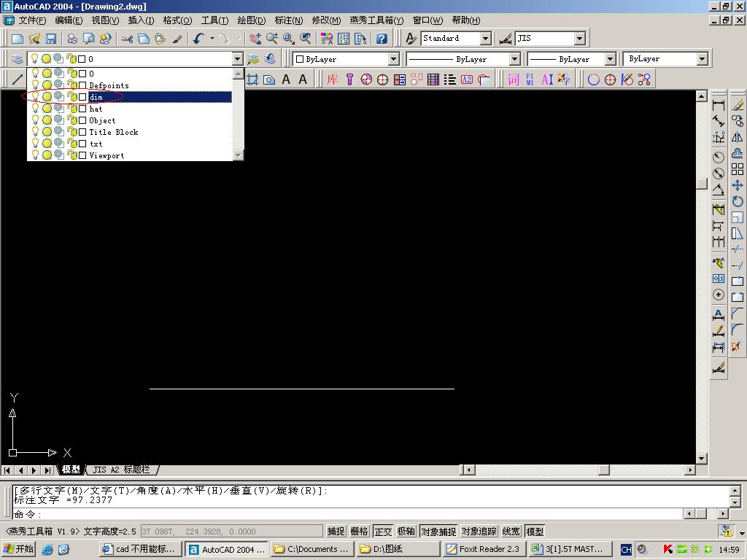Click the New drawing icon
Viewport: 747px width, 560px height.
tap(18, 39)
